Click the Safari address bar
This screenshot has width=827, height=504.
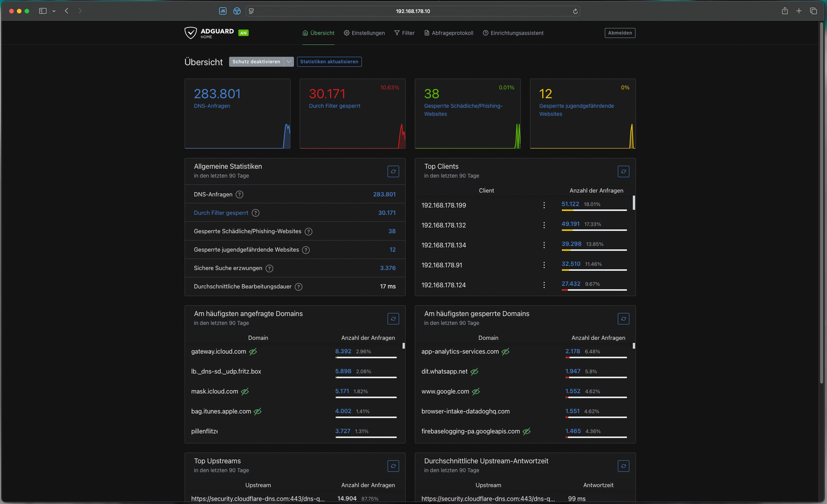(x=413, y=11)
